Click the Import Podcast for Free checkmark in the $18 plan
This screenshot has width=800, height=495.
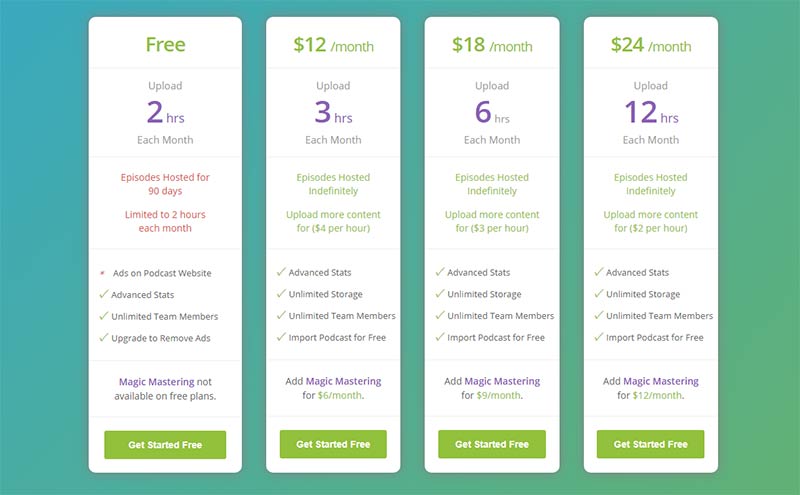(x=440, y=337)
